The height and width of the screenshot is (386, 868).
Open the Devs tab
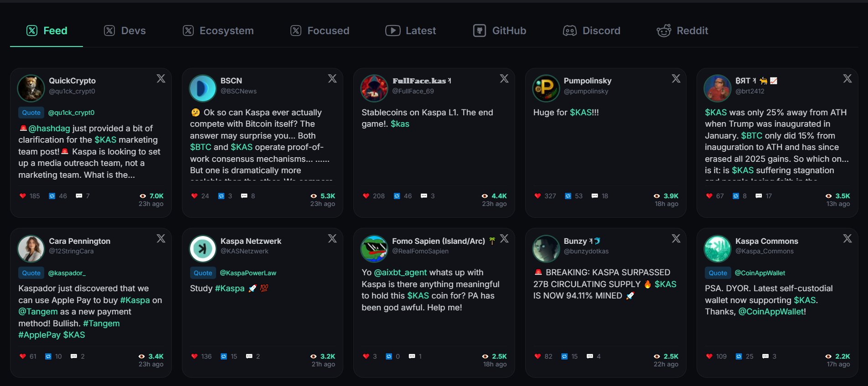[x=125, y=31]
